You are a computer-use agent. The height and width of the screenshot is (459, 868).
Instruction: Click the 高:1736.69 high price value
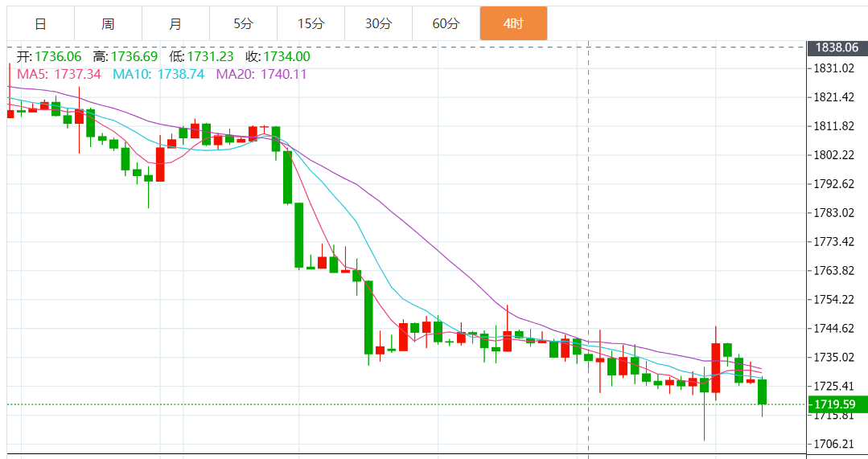coord(125,56)
